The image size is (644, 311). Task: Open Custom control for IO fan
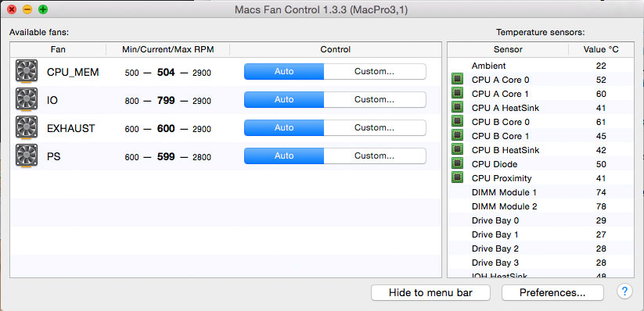[375, 100]
